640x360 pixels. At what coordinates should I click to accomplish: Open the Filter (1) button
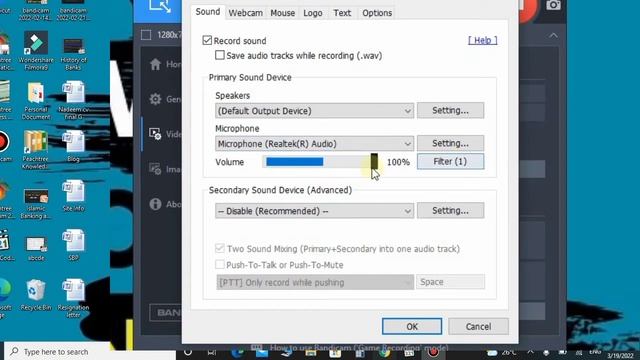tap(451, 162)
